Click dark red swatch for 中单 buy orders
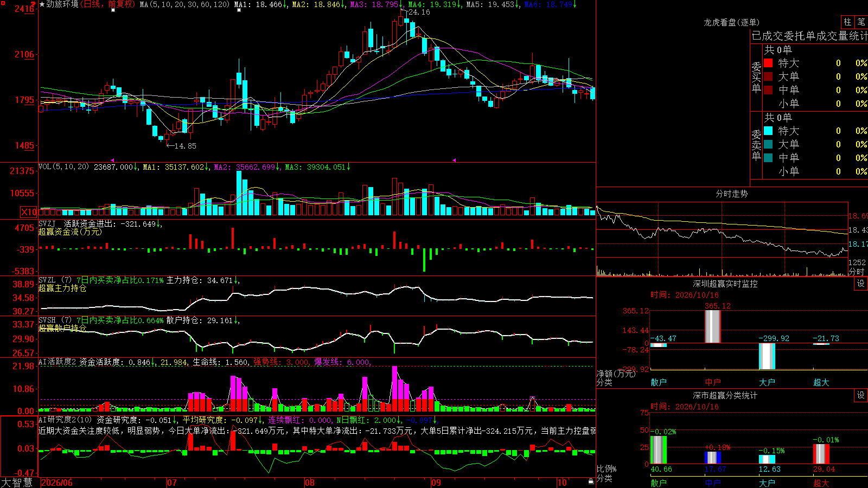The height and width of the screenshot is (488, 868). (x=768, y=90)
